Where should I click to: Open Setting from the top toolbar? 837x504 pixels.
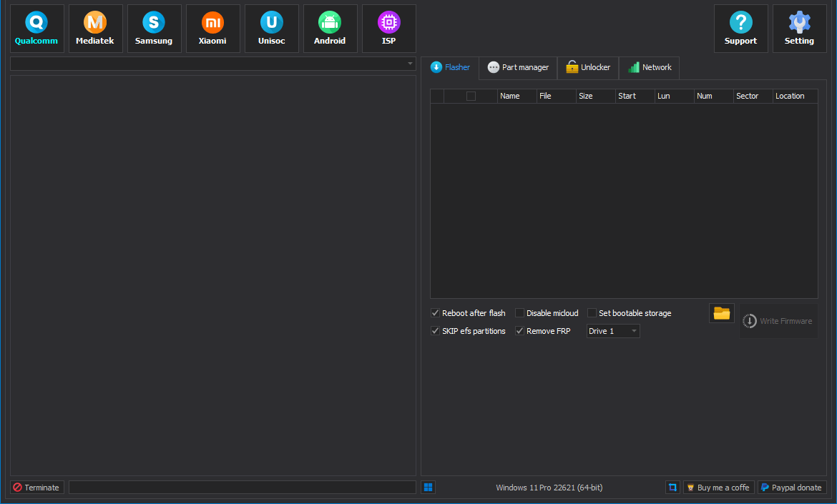pos(799,28)
